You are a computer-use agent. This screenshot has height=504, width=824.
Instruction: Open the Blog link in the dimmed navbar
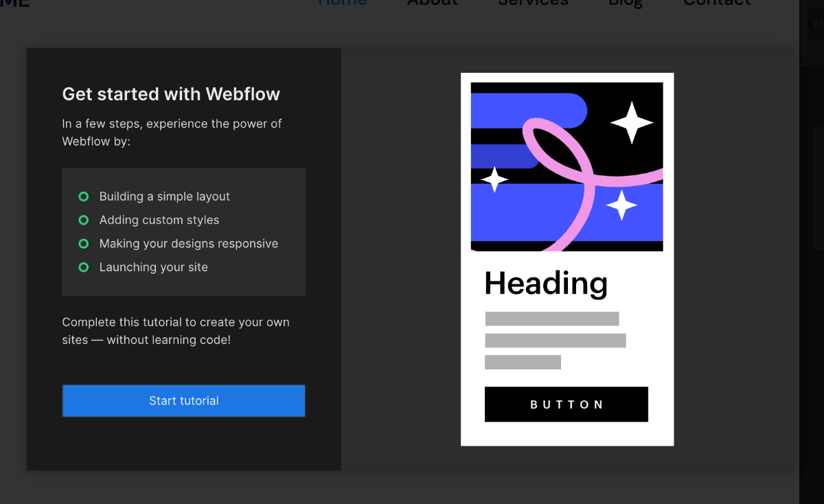pyautogui.click(x=626, y=3)
